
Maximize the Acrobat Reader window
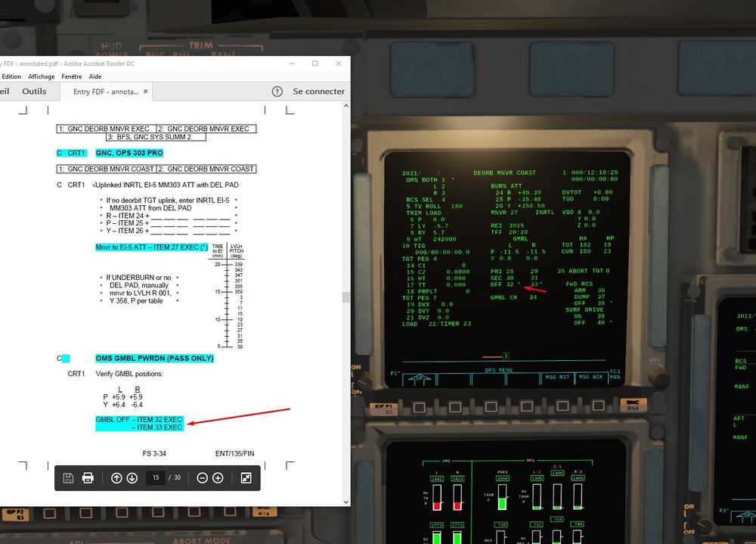(x=314, y=64)
